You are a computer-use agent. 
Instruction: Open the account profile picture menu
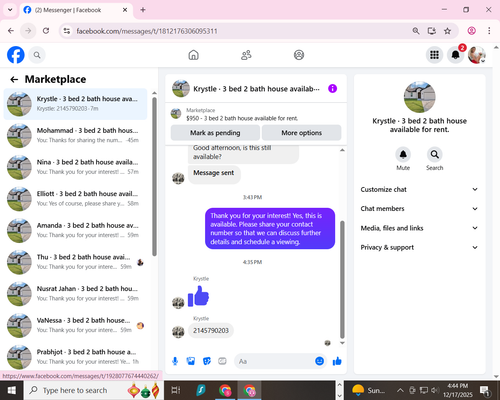(477, 55)
